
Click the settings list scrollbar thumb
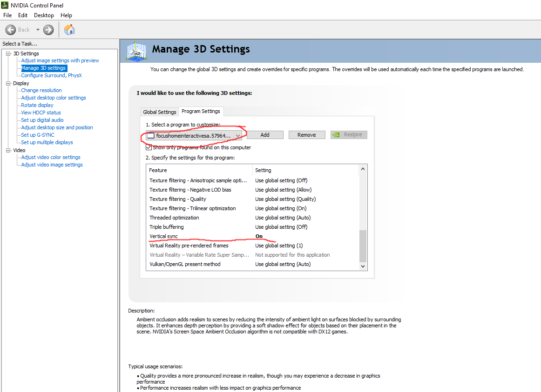(363, 246)
